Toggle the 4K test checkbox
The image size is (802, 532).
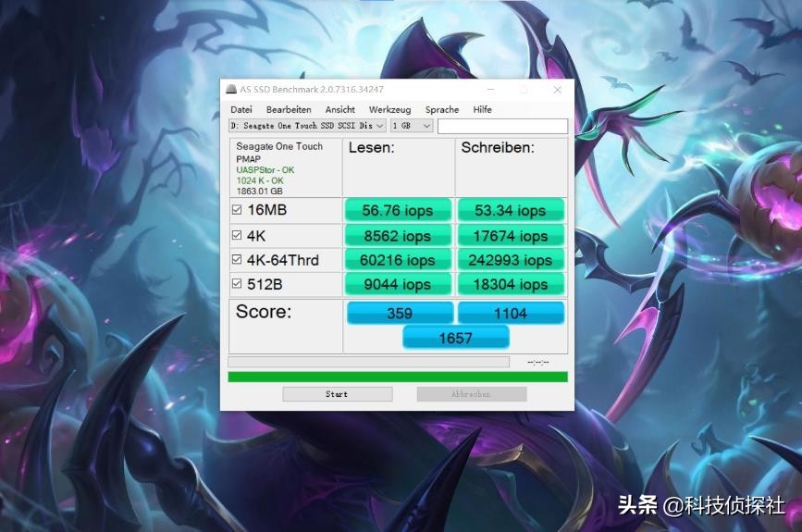click(236, 235)
